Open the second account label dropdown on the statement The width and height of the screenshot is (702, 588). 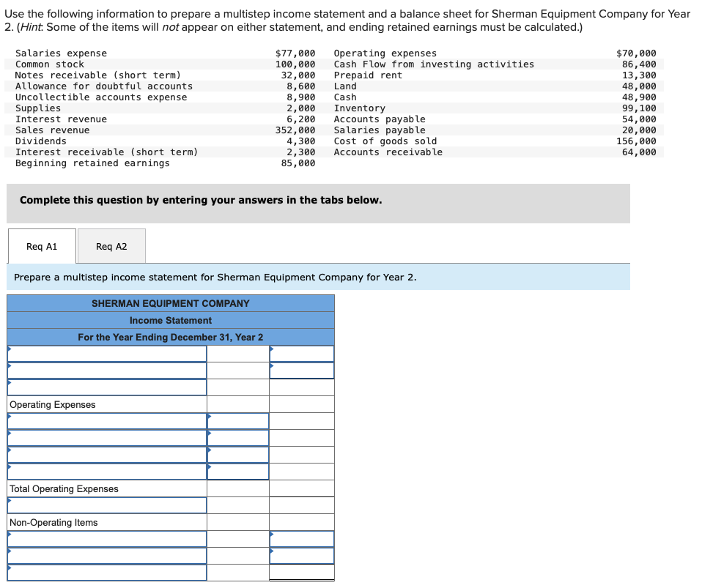tap(107, 370)
